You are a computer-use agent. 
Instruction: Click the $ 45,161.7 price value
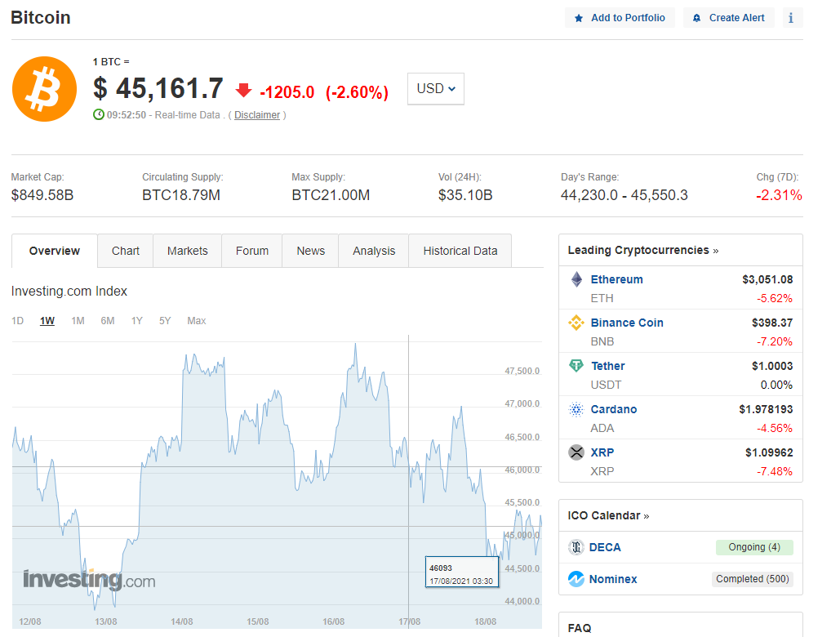158,88
